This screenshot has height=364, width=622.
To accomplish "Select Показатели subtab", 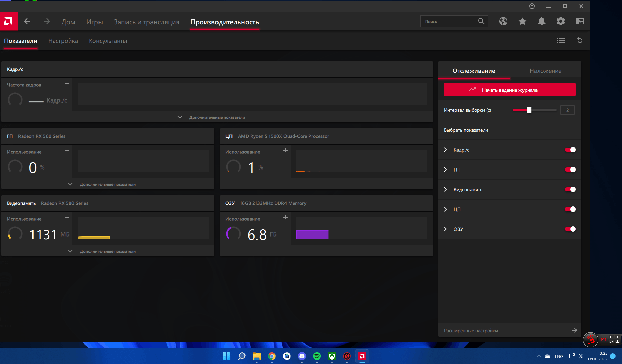I will point(21,41).
